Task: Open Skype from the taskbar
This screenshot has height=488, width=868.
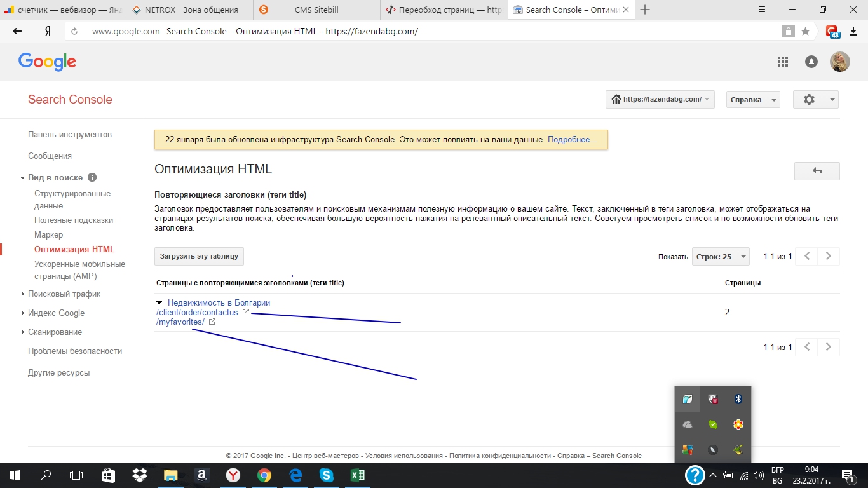Action: (x=327, y=475)
